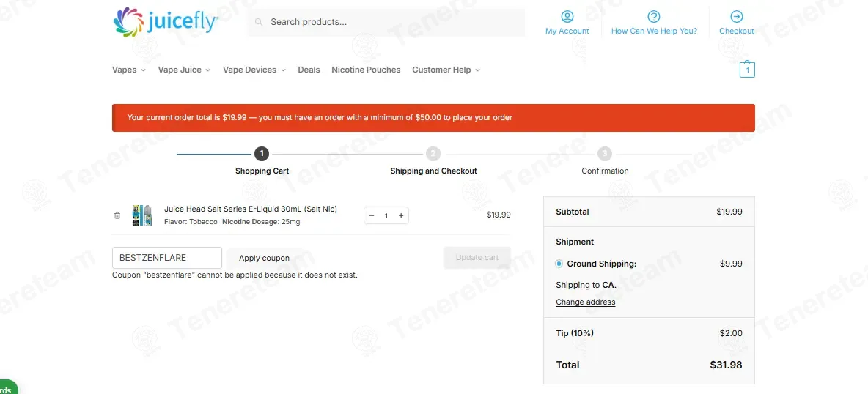
Task: Remove item using trash icon
Action: pos(117,215)
